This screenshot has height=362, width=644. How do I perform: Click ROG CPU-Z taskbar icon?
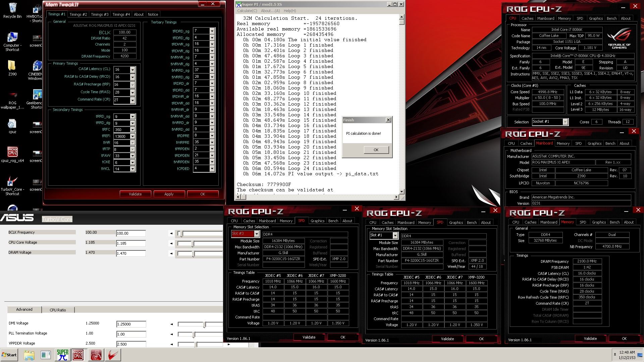(x=78, y=355)
